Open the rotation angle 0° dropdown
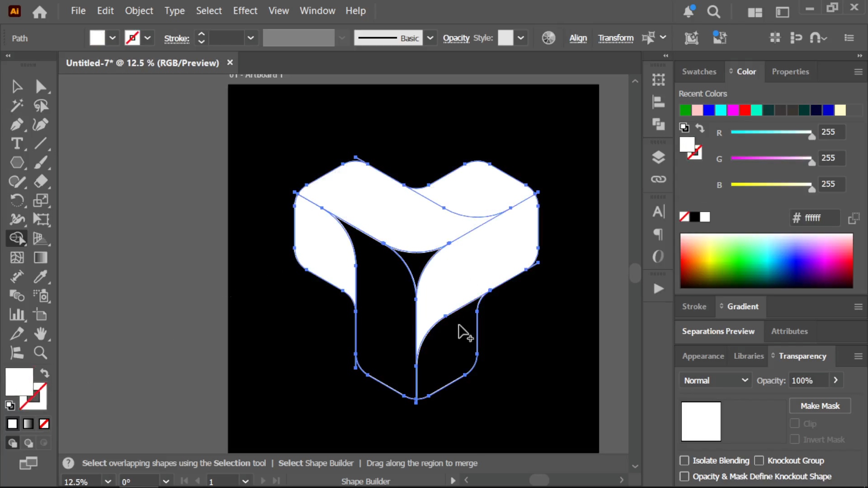 click(166, 481)
